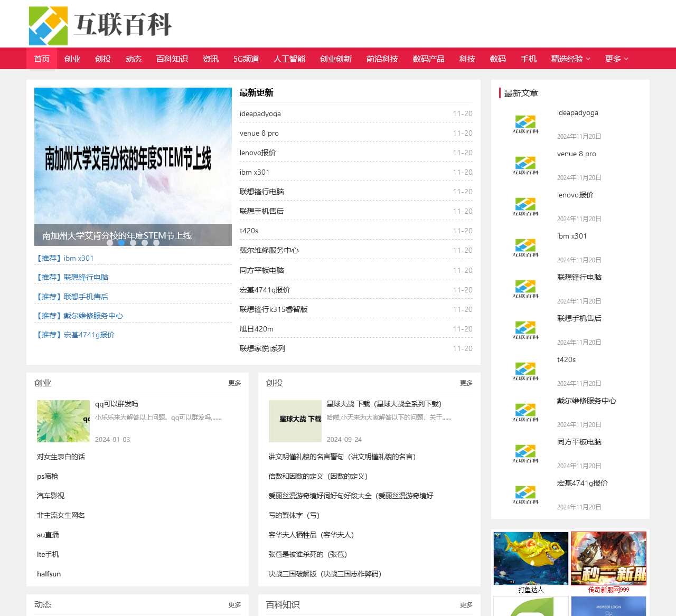Open qq可以群发吗 article thumbnail
676x616 pixels.
tap(63, 421)
